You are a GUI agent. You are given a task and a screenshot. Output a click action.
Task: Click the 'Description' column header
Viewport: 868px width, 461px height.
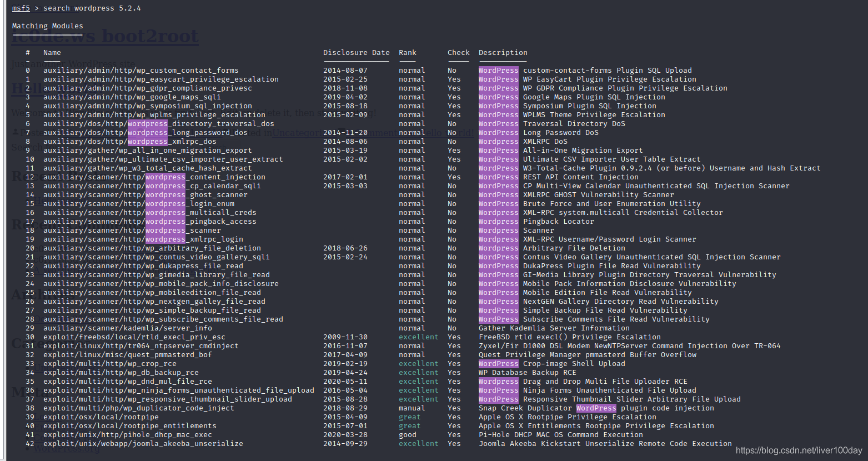503,53
